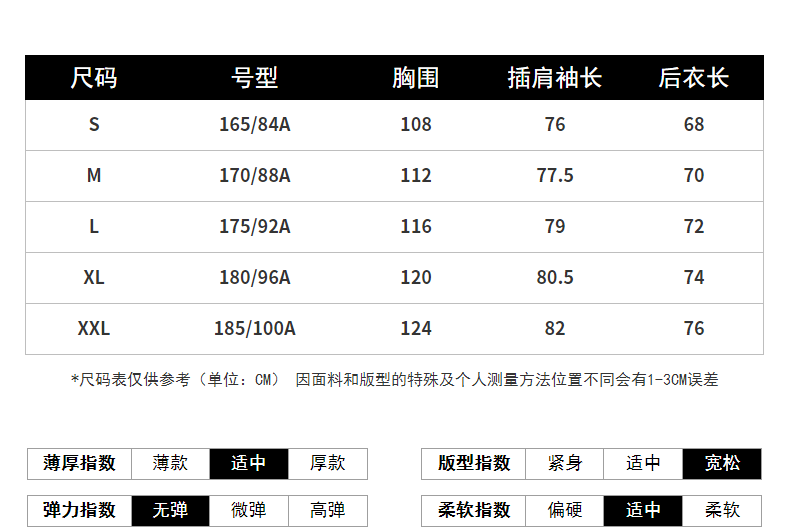Click the size chart disclaimer note
Screen dimensions: 790x527
click(394, 379)
